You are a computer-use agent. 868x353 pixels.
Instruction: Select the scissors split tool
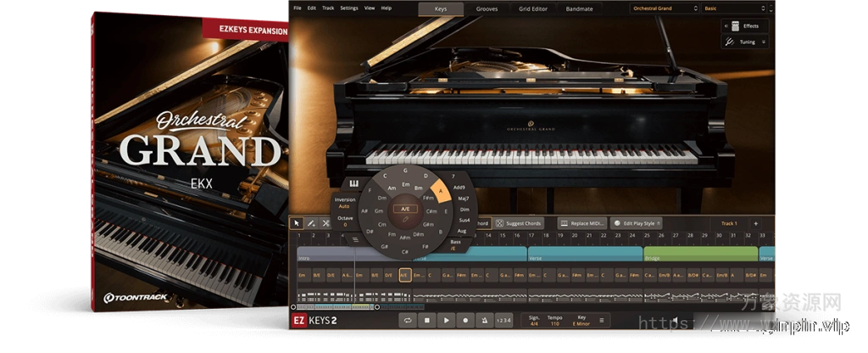325,223
